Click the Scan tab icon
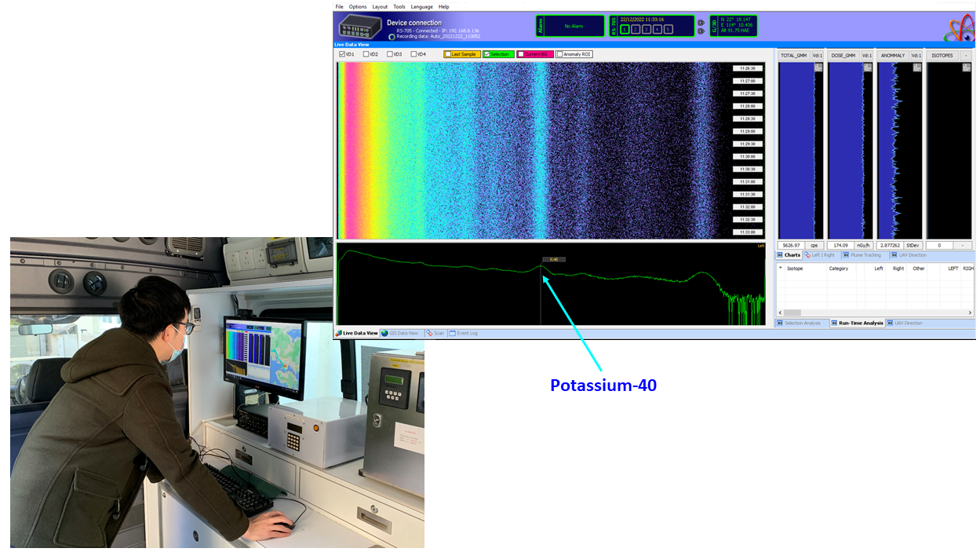The width and height of the screenshot is (980, 552). (430, 331)
